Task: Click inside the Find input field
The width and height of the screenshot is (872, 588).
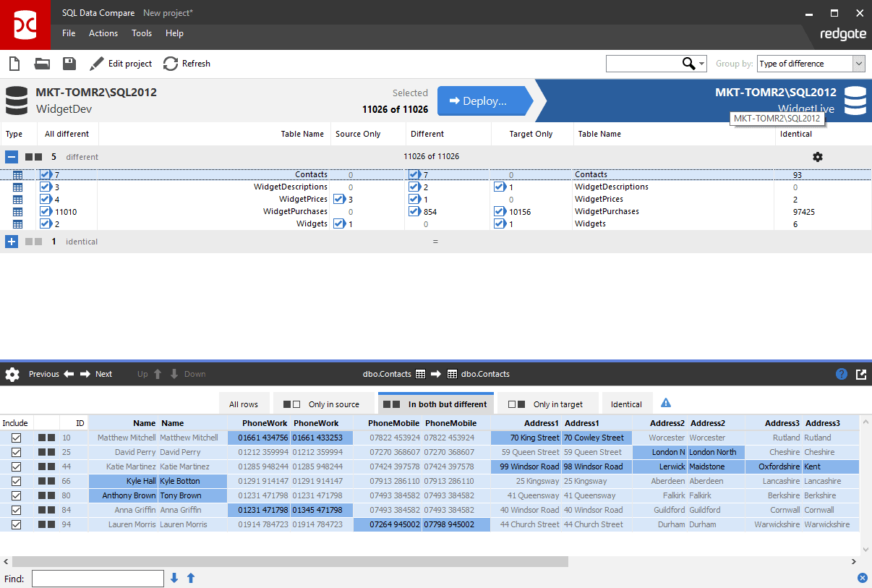Action: [x=98, y=578]
